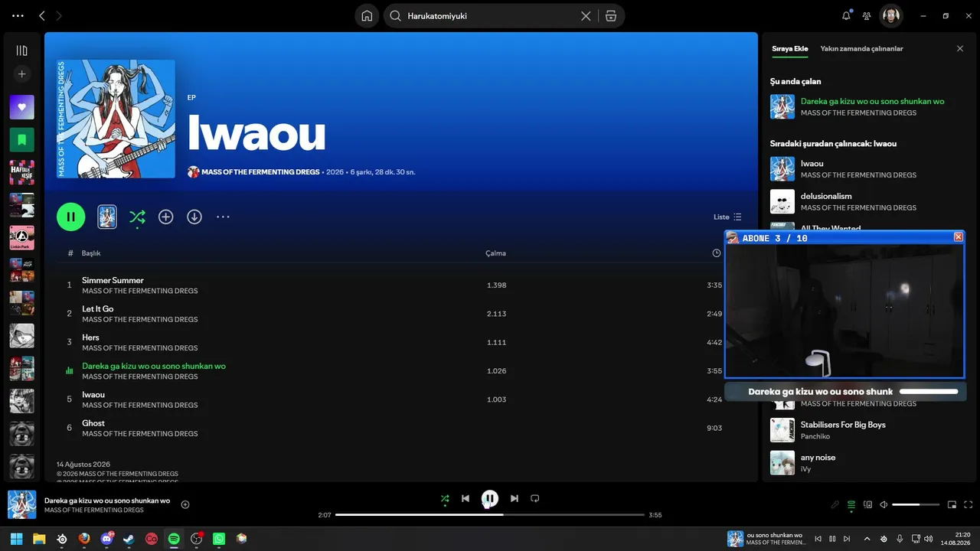Create a new playlist with plus icon

(21, 74)
